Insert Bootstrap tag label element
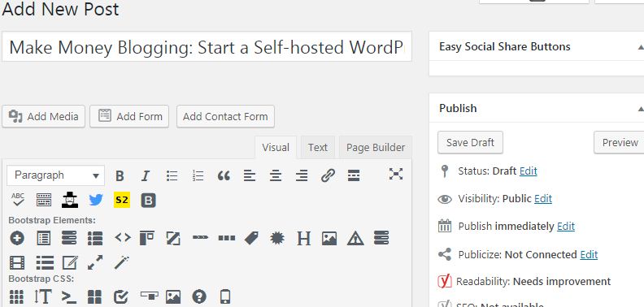This screenshot has width=644, height=307. click(251, 238)
